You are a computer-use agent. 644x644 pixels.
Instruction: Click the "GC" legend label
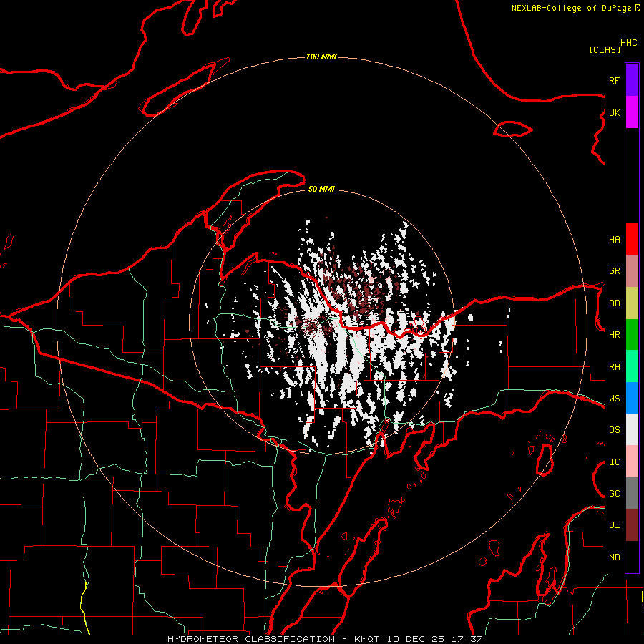(x=614, y=494)
